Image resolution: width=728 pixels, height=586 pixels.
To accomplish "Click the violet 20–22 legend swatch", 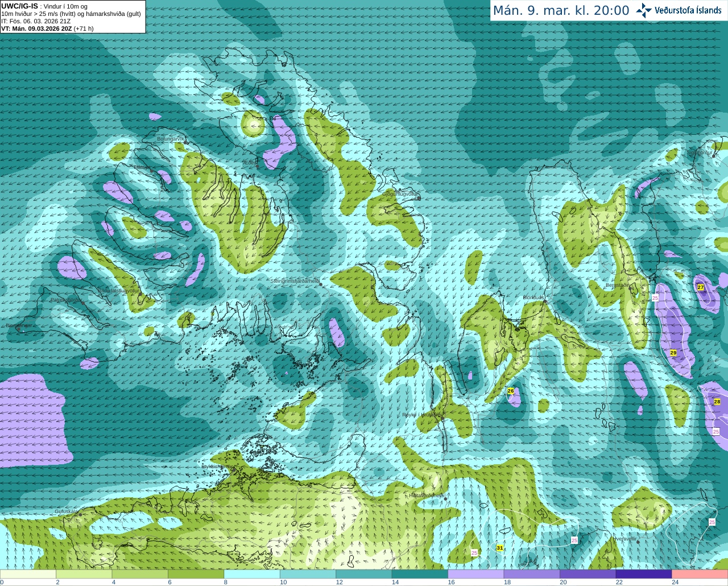I will pyautogui.click(x=588, y=574).
